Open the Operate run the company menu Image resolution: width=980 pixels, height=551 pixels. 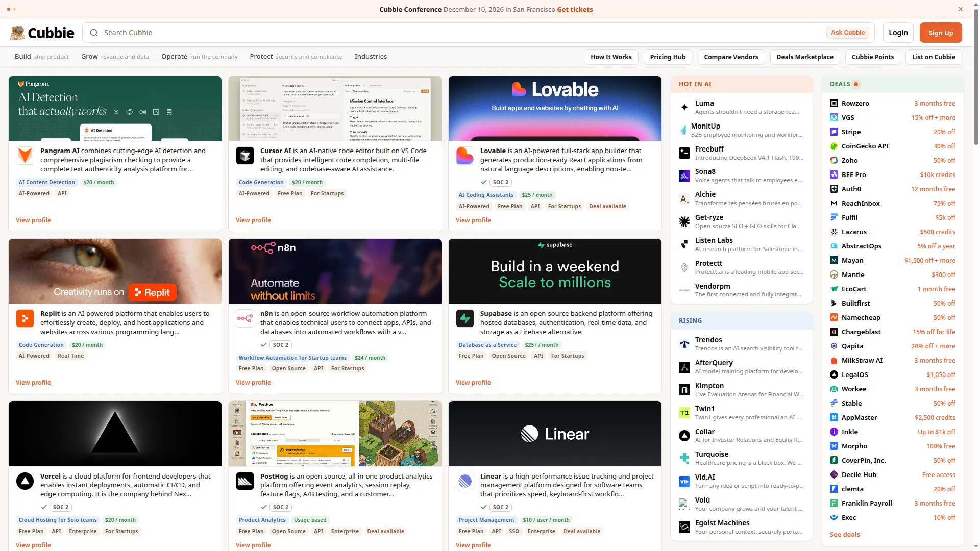[x=200, y=57]
